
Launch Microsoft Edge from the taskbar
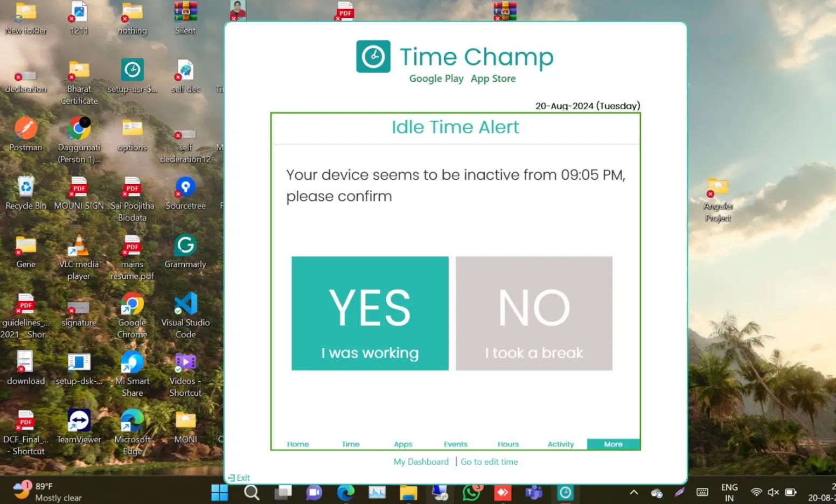point(345,492)
